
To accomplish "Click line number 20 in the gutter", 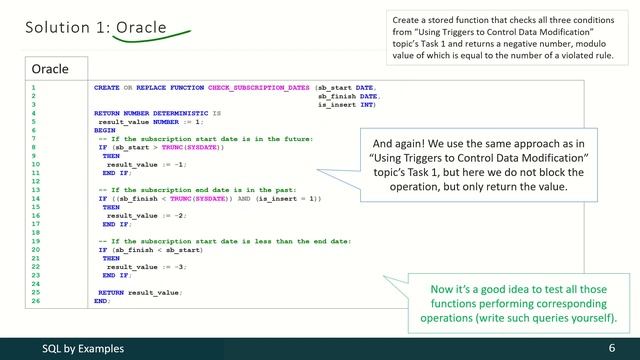I will coord(36,250).
